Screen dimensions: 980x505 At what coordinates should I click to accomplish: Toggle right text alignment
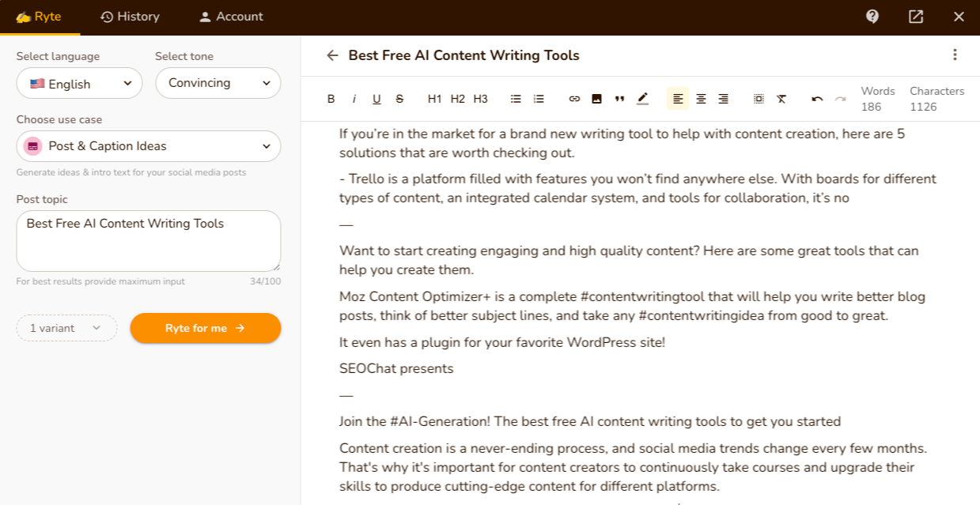coord(723,99)
